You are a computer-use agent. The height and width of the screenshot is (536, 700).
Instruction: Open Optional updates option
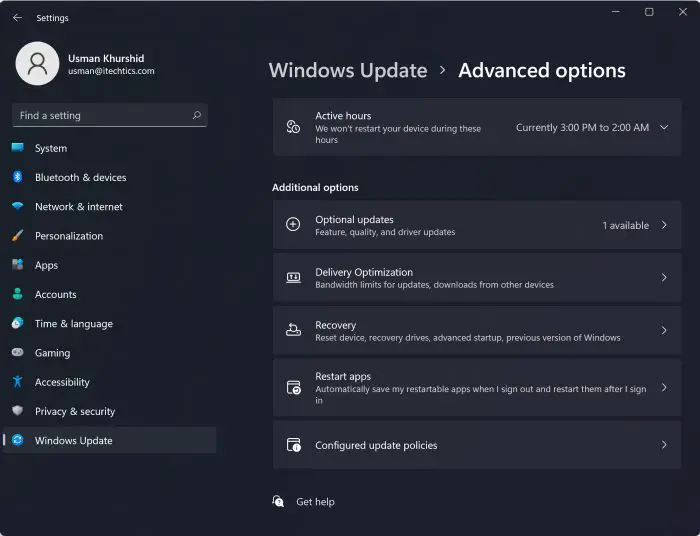tap(477, 225)
